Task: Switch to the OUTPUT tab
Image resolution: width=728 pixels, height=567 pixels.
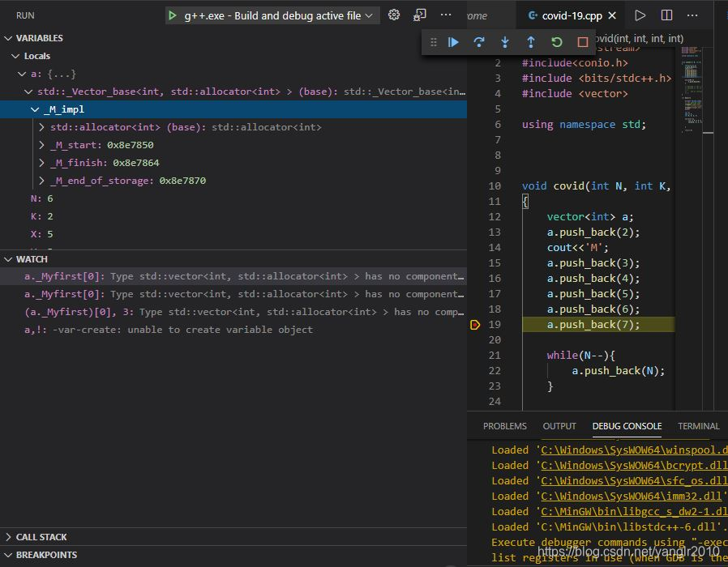Action: [x=559, y=425]
